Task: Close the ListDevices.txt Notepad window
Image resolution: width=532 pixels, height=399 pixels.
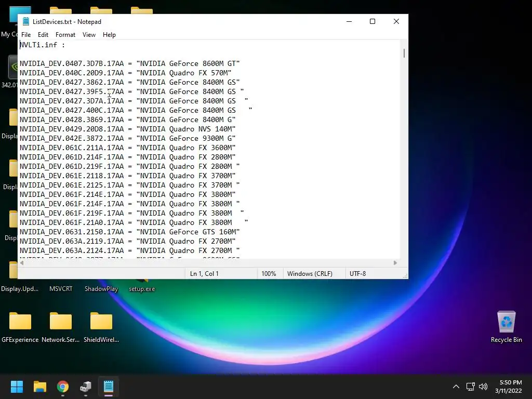Action: click(x=396, y=21)
